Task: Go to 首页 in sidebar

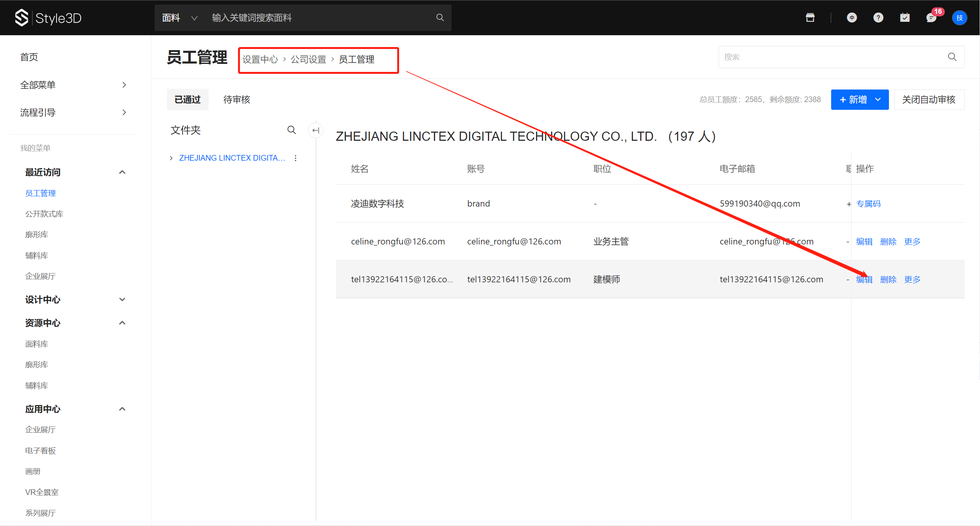Action: tap(29, 57)
